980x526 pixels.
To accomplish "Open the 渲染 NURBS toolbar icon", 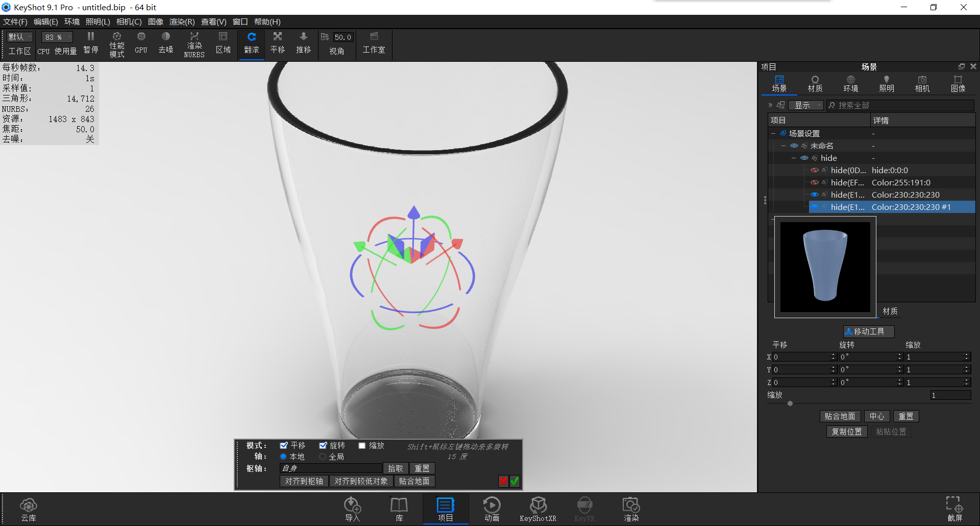I will point(194,43).
